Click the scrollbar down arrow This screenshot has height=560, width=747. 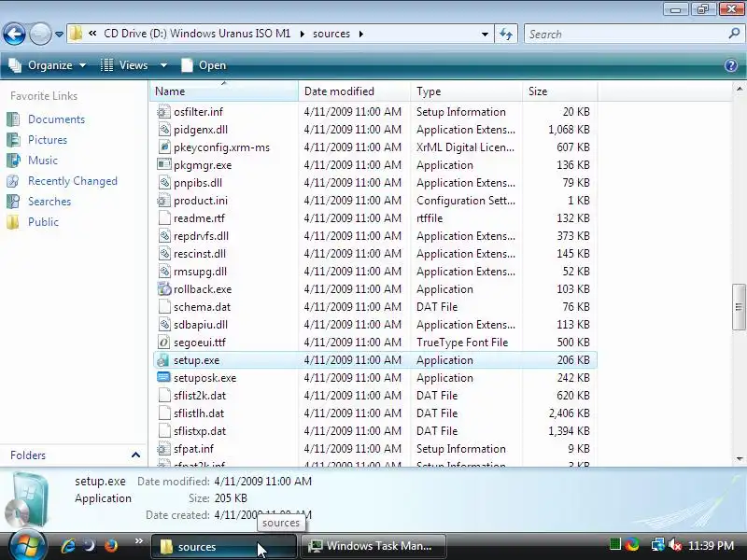coord(739,459)
